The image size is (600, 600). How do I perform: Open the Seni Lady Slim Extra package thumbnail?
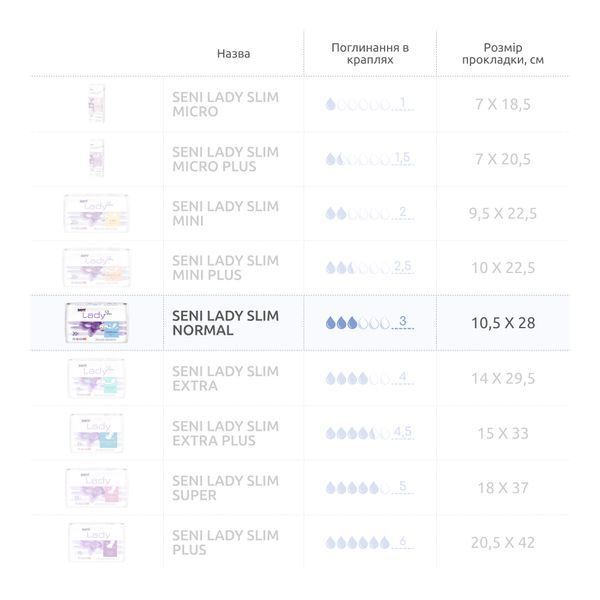(x=96, y=378)
